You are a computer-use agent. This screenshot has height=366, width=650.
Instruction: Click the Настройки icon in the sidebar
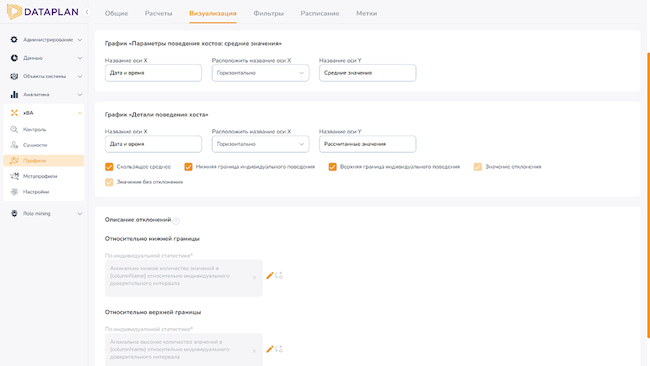14,192
